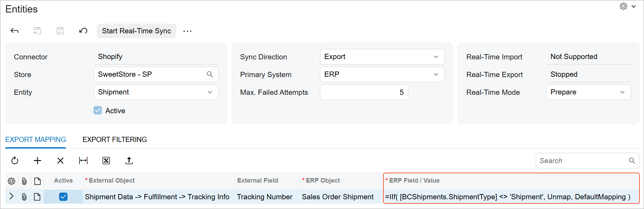Export grid to Excel
This screenshot has height=209, width=644.
coord(106,160)
